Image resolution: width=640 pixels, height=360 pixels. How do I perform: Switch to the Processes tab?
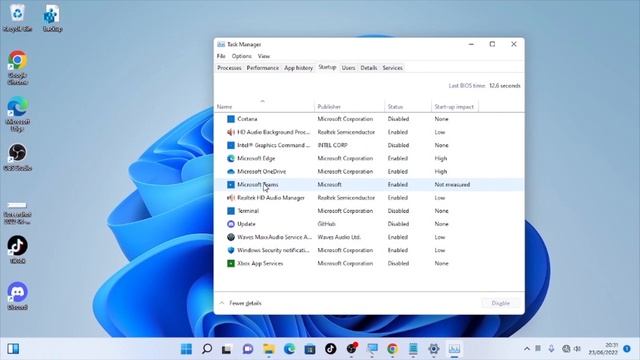[x=229, y=68]
